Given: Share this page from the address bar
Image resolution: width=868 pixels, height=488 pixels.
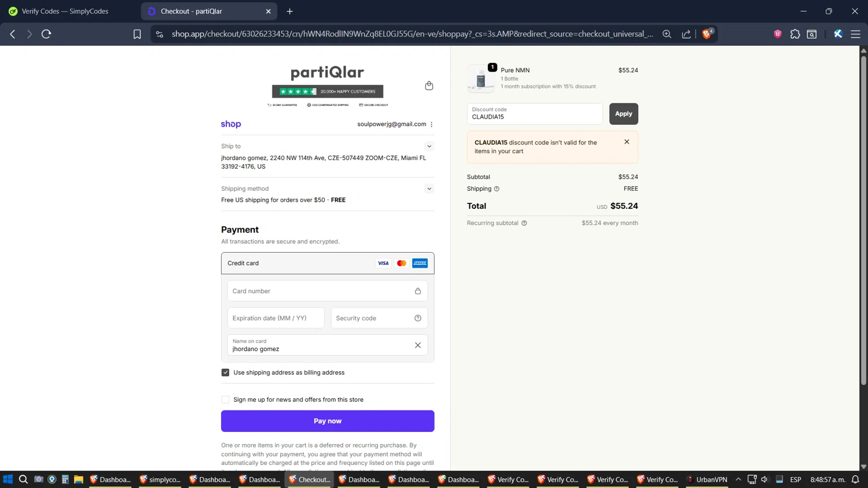Looking at the screenshot, I should click(x=686, y=34).
